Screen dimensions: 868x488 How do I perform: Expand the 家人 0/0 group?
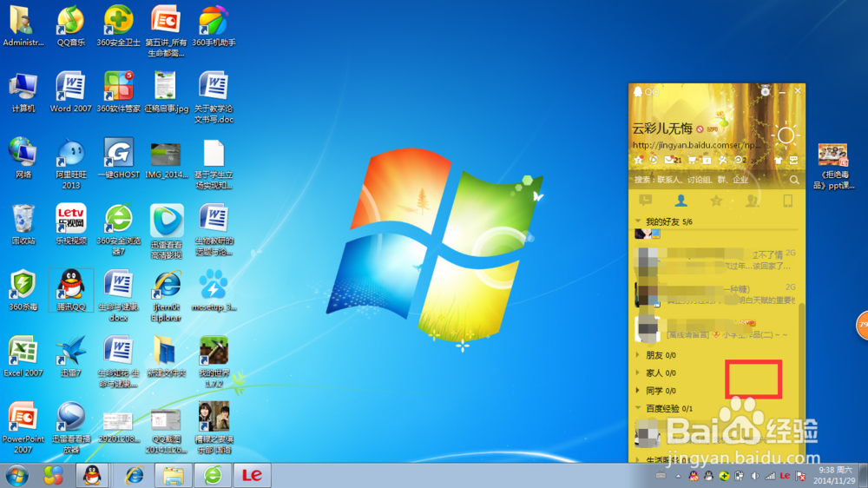638,373
